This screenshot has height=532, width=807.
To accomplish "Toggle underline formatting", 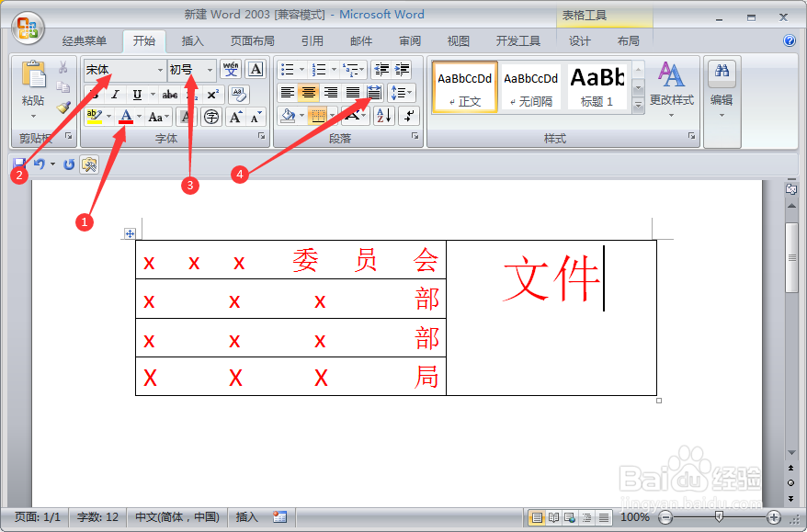I will point(135,94).
